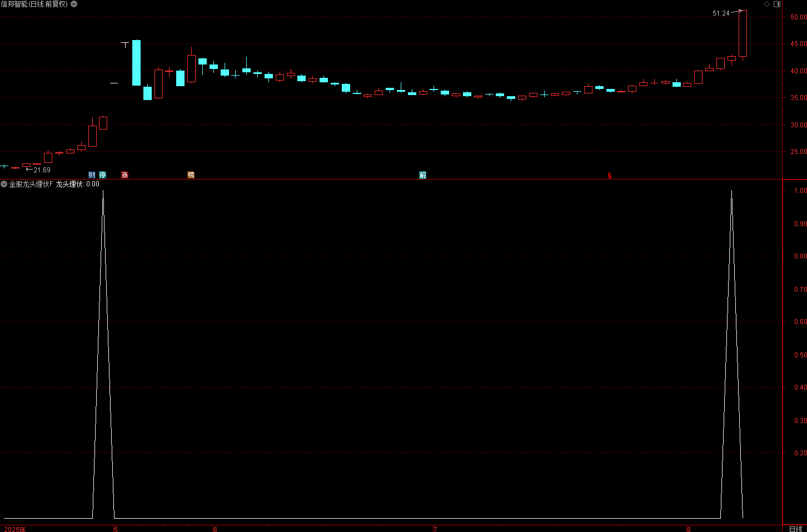This screenshot has height=532, width=807.
Task: Click the diamond icon at top right
Action: pos(766,4)
